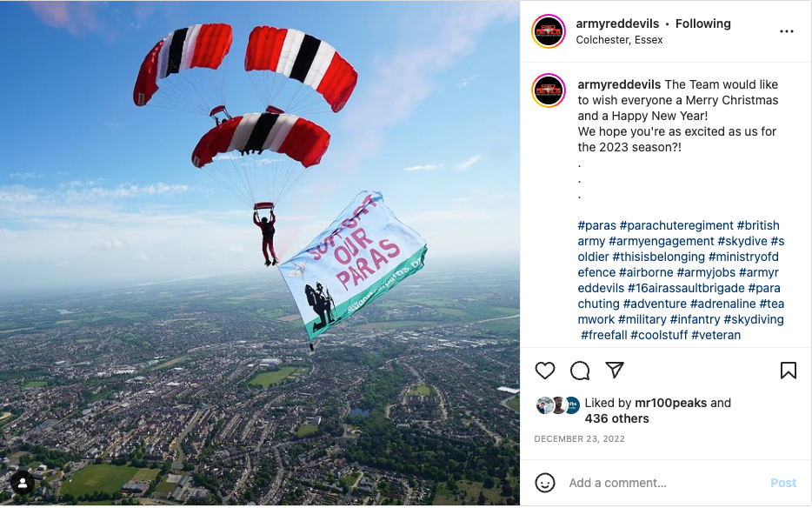This screenshot has height=508, width=812.
Task: Open armyreddevils profile picture in header
Action: pyautogui.click(x=549, y=31)
